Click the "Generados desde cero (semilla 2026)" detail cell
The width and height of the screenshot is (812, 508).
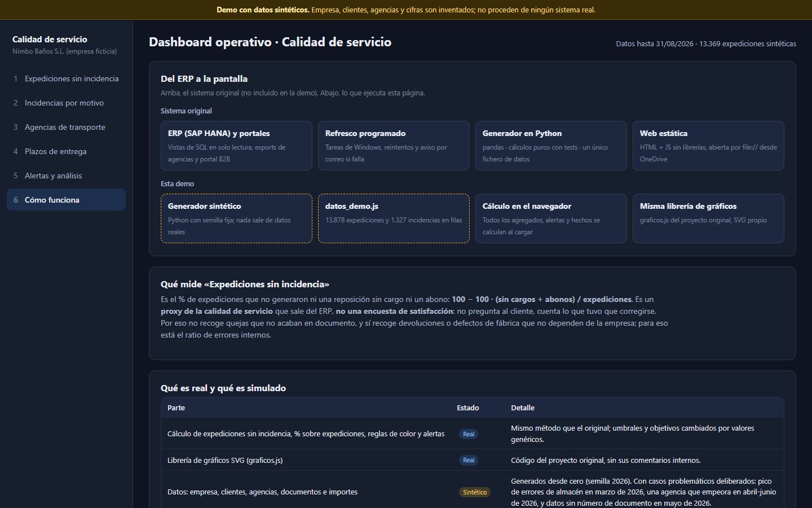click(x=643, y=492)
